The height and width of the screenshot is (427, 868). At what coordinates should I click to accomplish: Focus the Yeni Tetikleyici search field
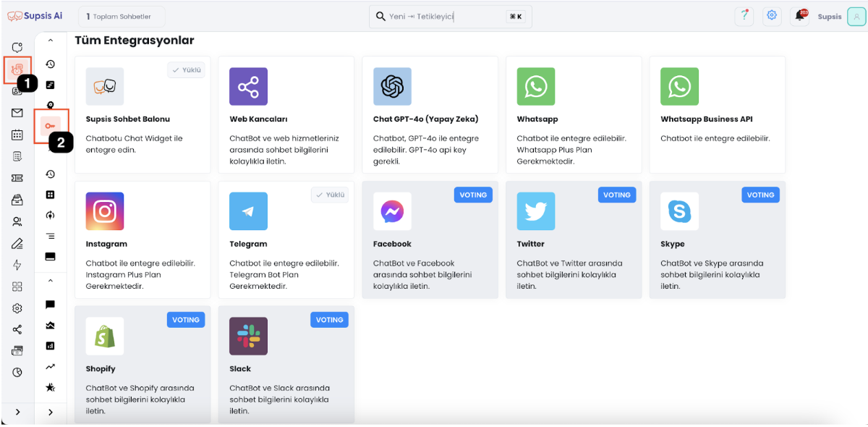[451, 17]
